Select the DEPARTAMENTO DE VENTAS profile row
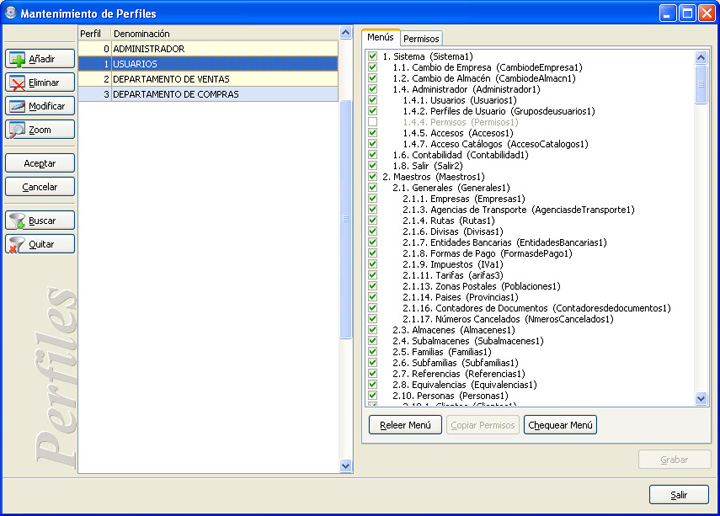 click(208, 79)
